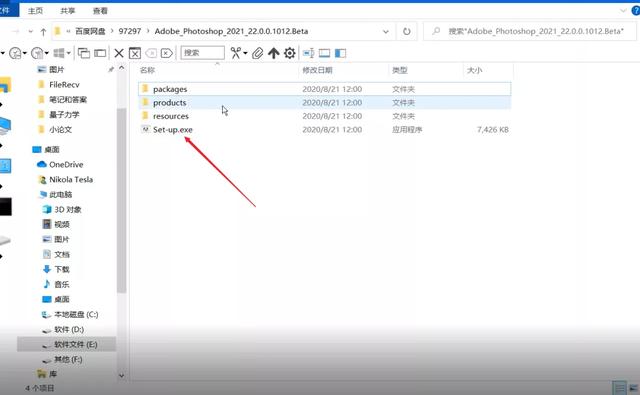Viewport: 640px width, 395px height.
Task: Open first clock icon dropdown arrow
Action: [24, 53]
